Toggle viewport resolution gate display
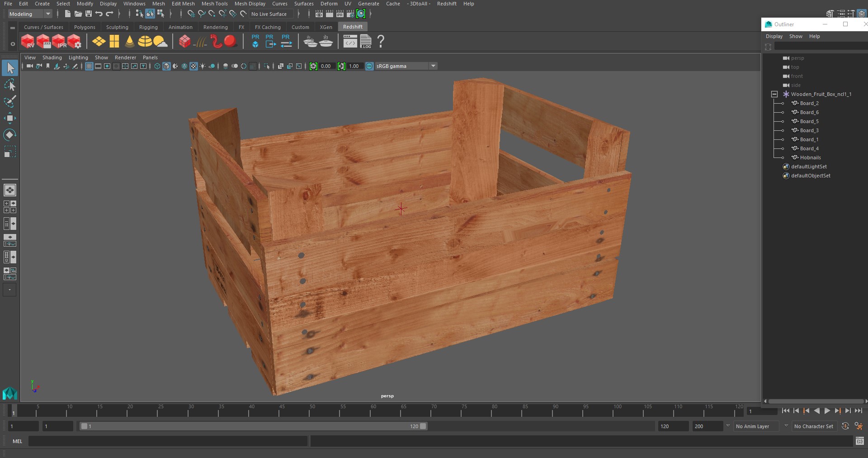This screenshot has width=868, height=458. [107, 66]
